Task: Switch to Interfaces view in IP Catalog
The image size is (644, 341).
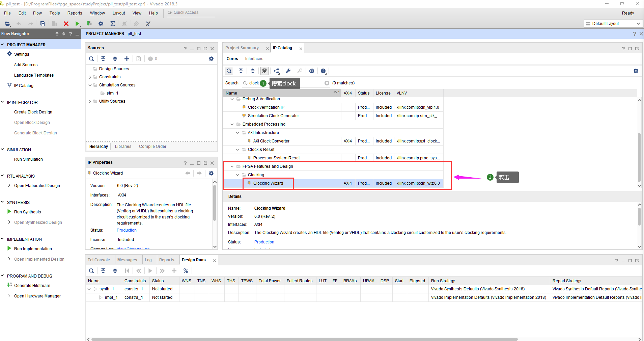Action: click(x=254, y=59)
